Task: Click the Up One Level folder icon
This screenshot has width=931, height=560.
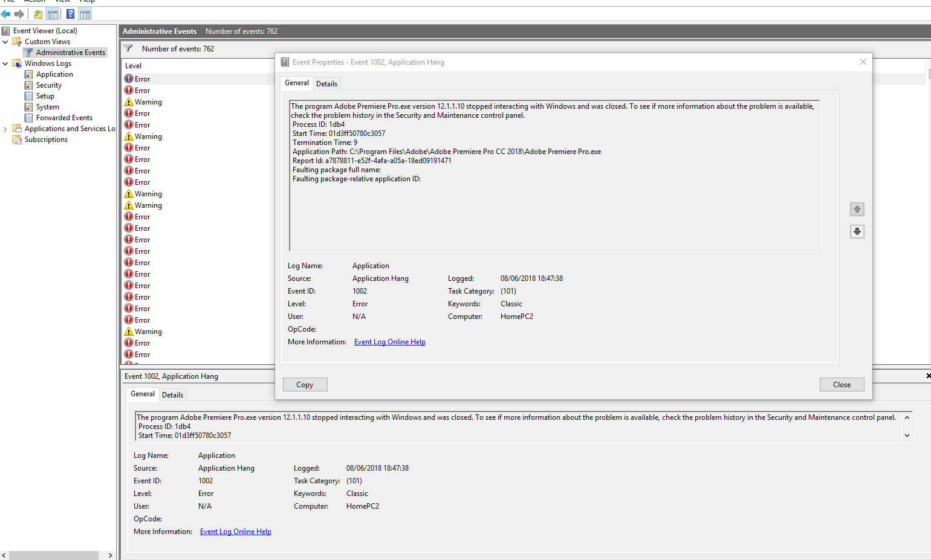Action: [38, 14]
